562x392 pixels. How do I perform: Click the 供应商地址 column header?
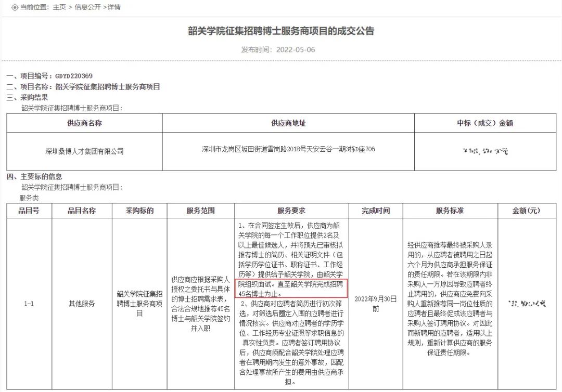pos(288,123)
